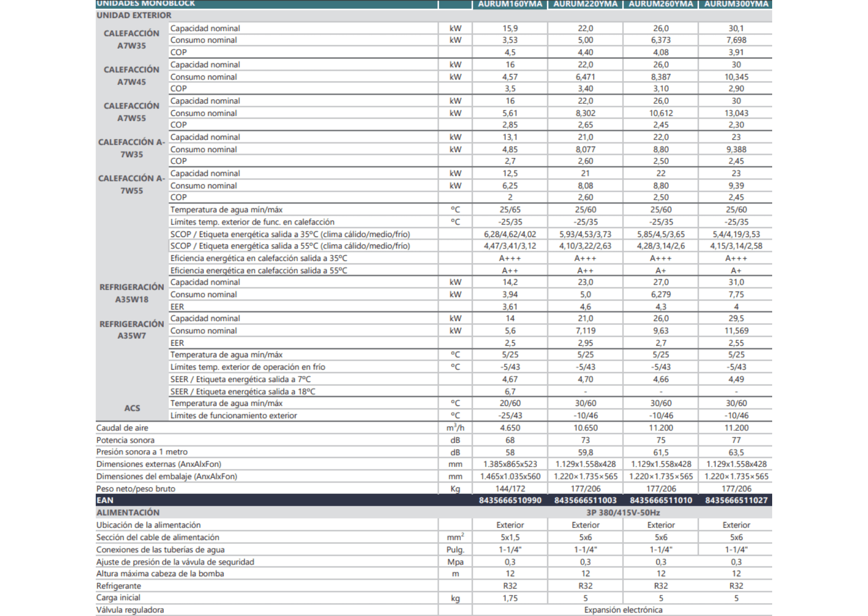
Task: Click 'SEER / Etiqueta energética salida a 18ºC'
Action: pos(243,392)
